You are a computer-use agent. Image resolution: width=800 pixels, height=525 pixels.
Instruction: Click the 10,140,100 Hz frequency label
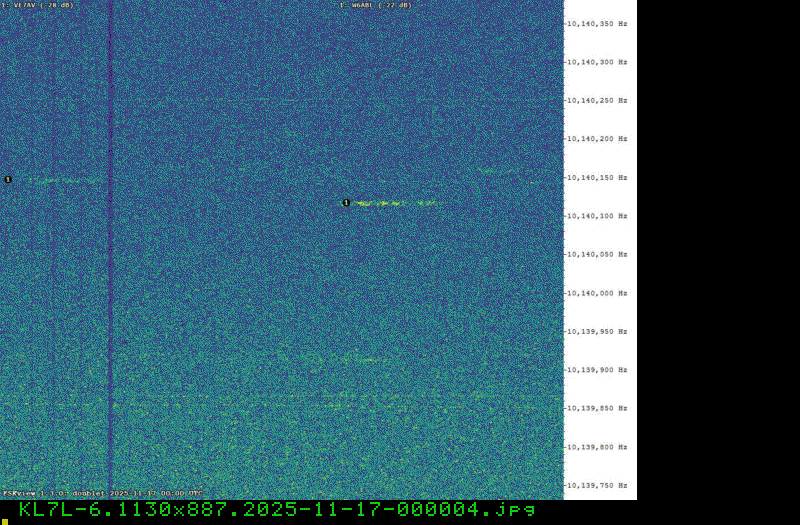(597, 216)
